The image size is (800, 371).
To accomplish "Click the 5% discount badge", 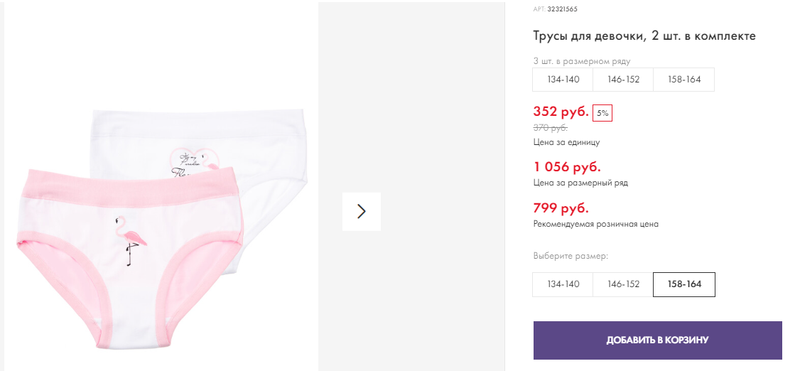I will pos(603,113).
